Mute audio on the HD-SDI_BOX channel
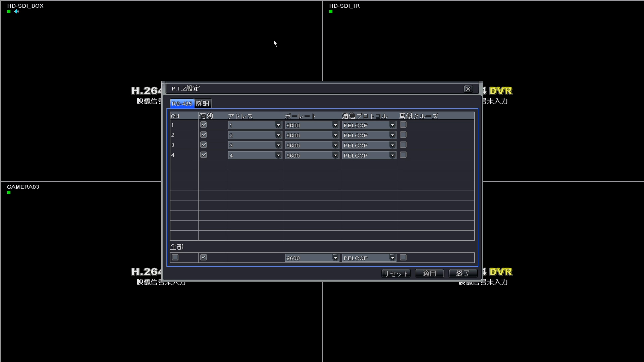Viewport: 644px width, 362px height. point(17,11)
